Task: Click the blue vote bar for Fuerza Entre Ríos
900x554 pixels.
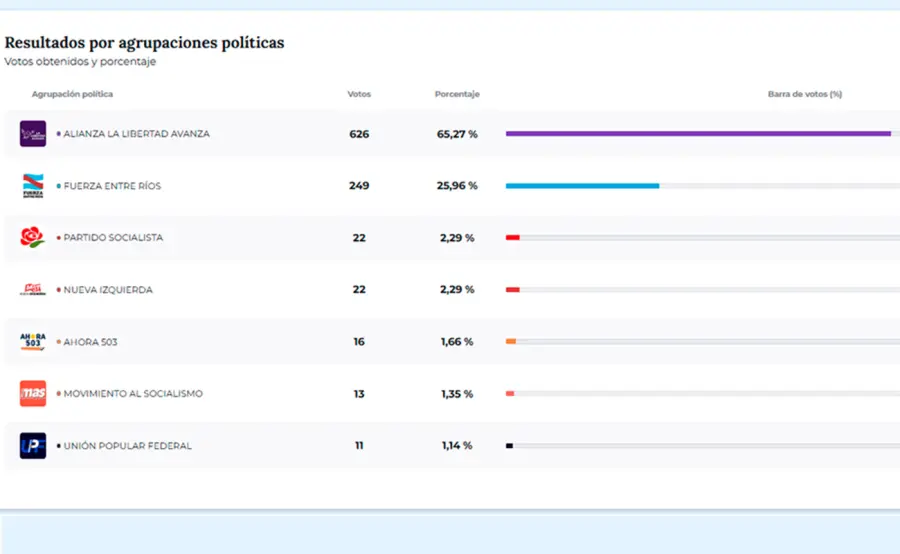Action: [582, 185]
